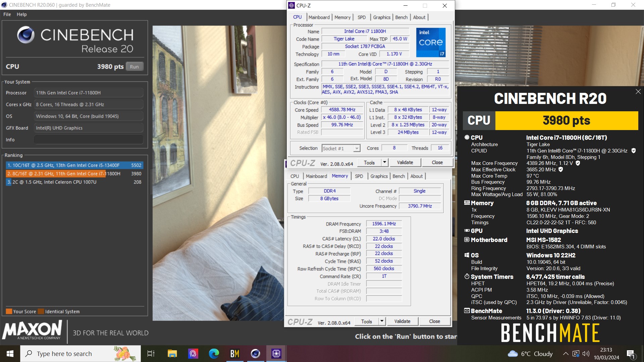Open Bench tab in CPU-Z Memory window

point(399,176)
